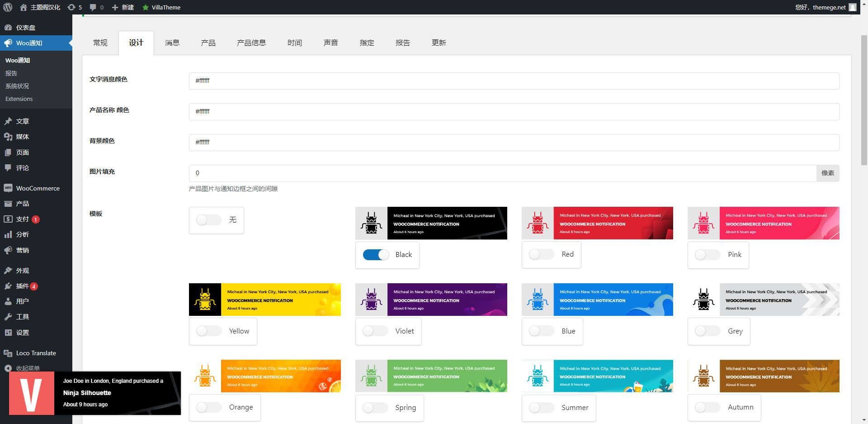Switch to the 常规 tab
This screenshot has height=424, width=868.
[100, 43]
